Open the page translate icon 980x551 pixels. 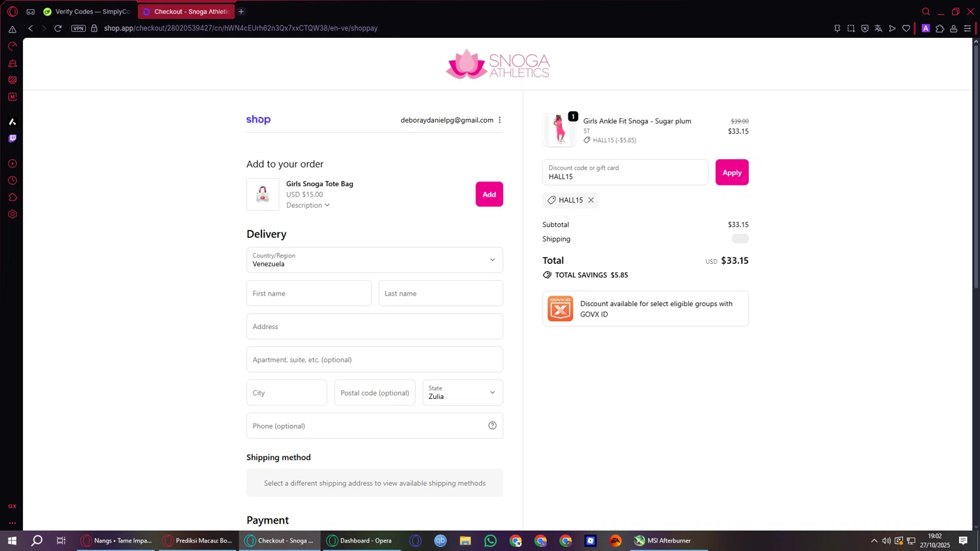pyautogui.click(x=878, y=28)
